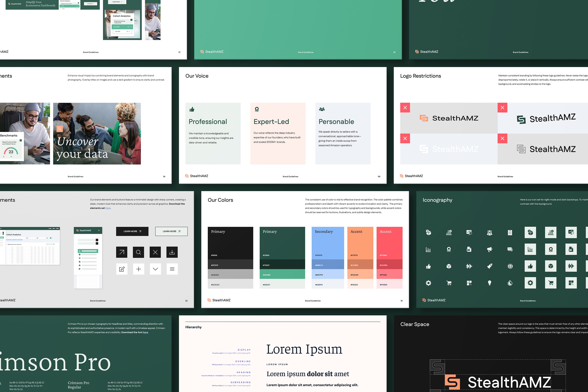Image resolution: width=588 pixels, height=392 pixels.
Task: Click the 'Lorem Ipsum' display heading sample
Action: (x=304, y=349)
